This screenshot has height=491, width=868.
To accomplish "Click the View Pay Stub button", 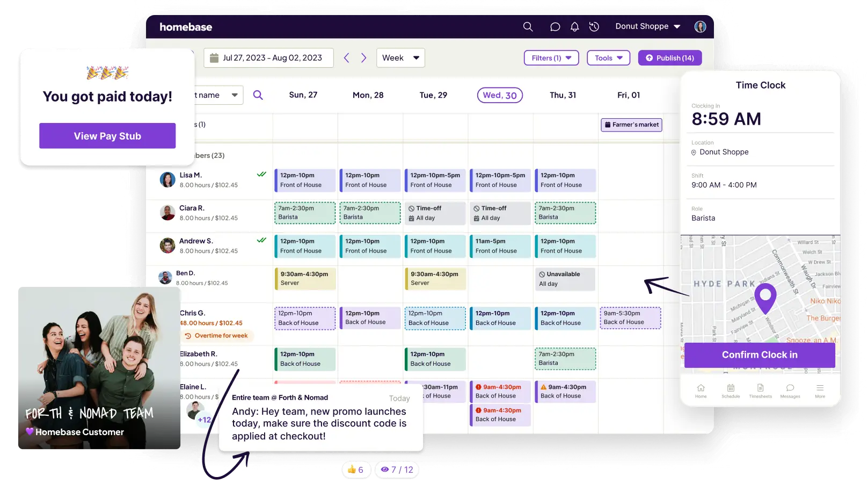I will (x=107, y=136).
